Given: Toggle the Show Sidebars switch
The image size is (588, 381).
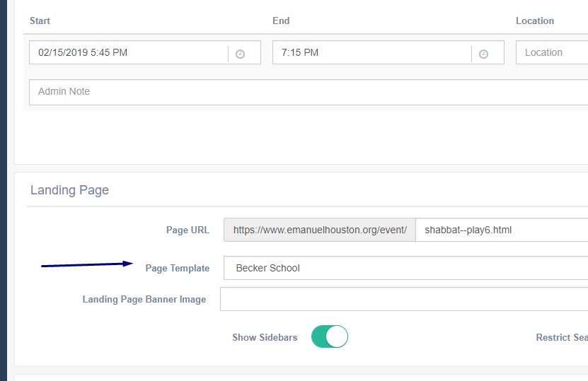Looking at the screenshot, I should click(x=329, y=337).
